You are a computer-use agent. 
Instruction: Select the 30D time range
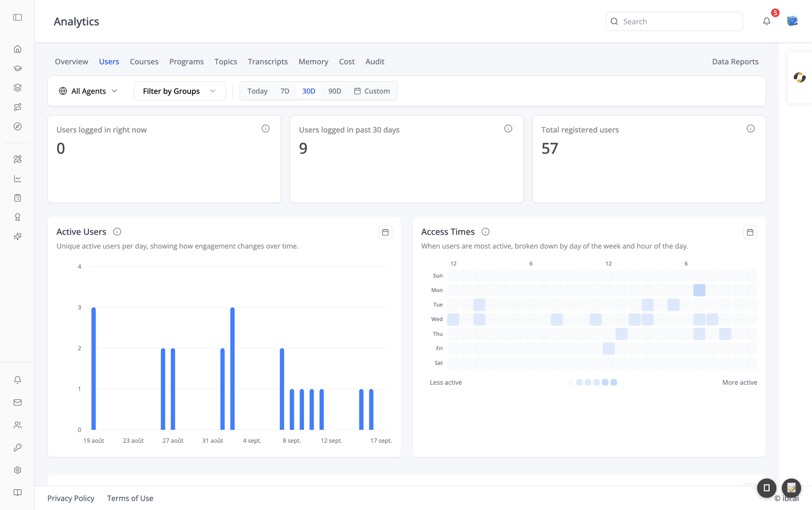309,91
